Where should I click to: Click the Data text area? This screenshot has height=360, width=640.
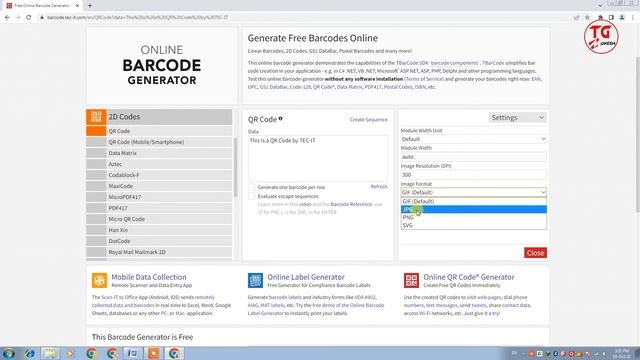pos(318,158)
